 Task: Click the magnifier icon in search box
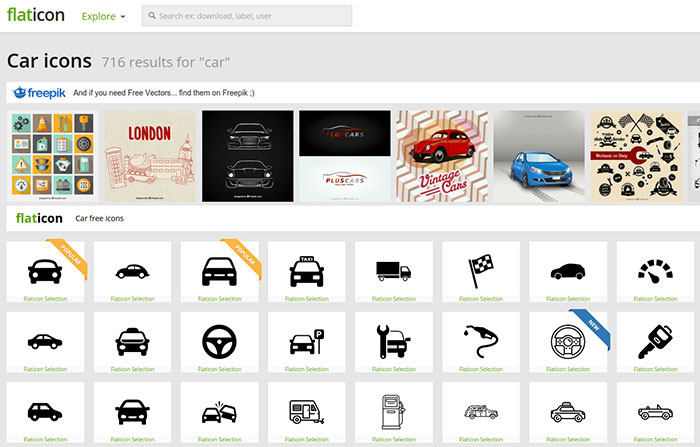152,16
